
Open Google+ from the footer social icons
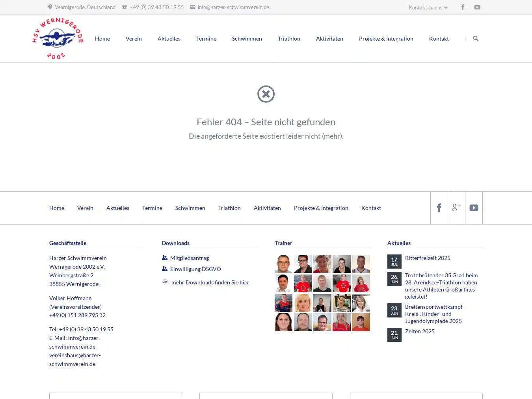pos(456,208)
